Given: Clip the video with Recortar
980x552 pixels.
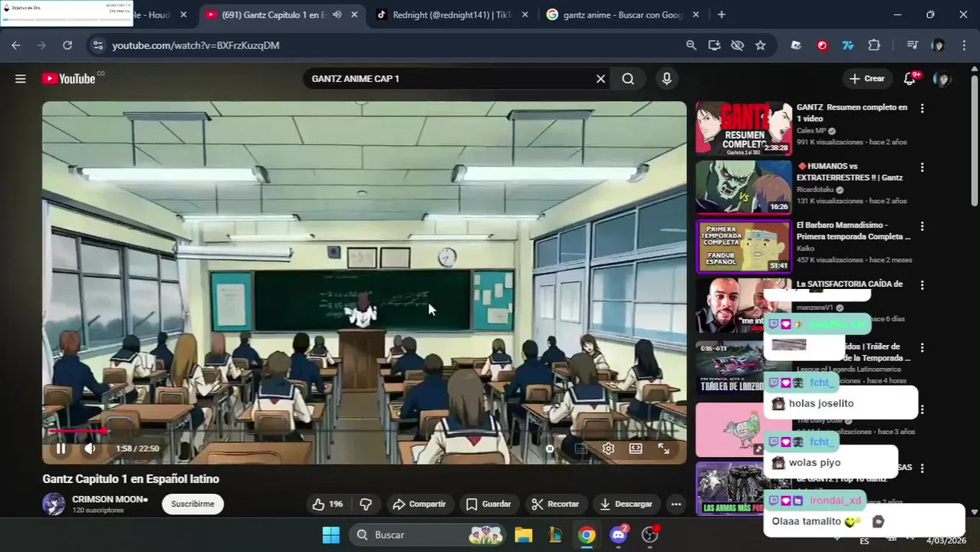Looking at the screenshot, I should [x=555, y=504].
